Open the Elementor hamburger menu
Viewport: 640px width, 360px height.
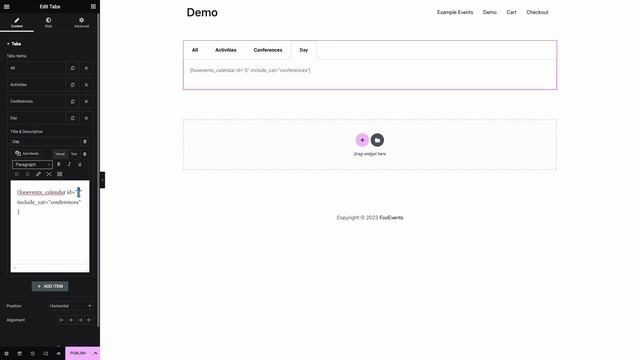(7, 7)
